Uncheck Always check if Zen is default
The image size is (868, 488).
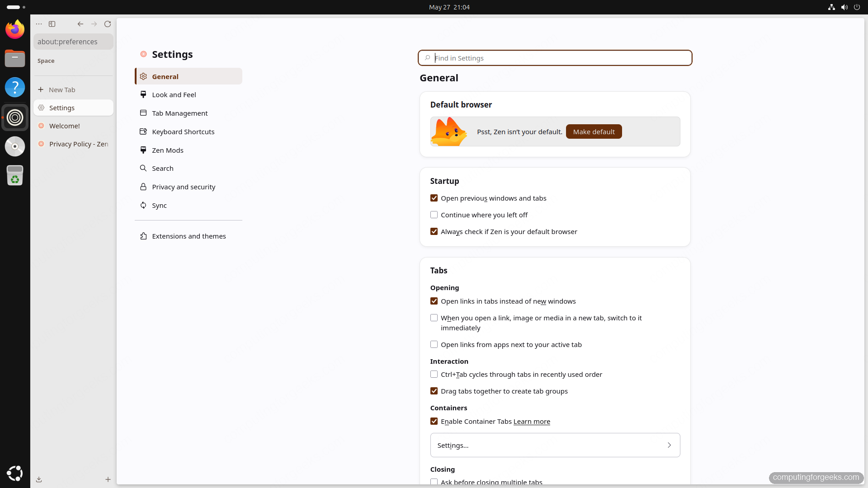pos(434,231)
